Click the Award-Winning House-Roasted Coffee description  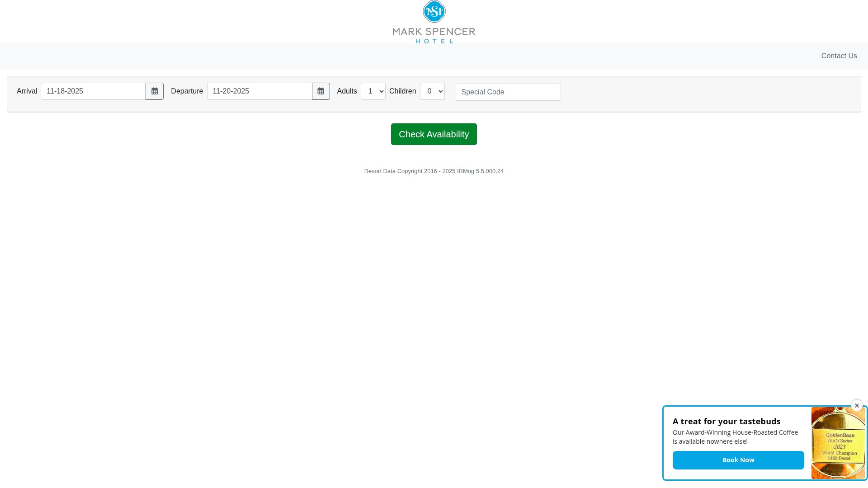pos(736,437)
